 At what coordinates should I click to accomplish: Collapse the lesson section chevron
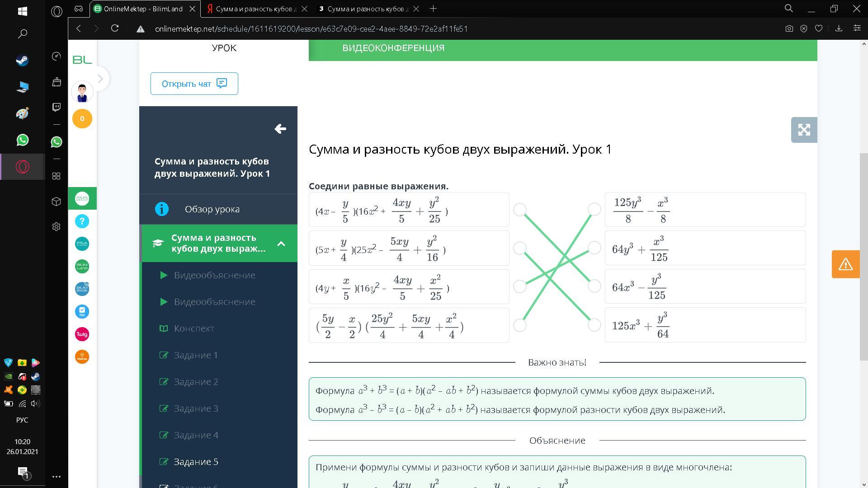click(281, 244)
